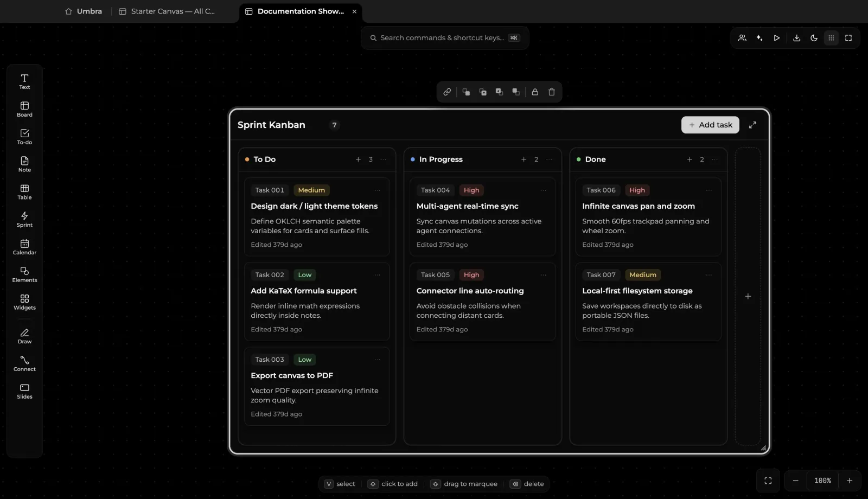Select the Table tool
The height and width of the screenshot is (499, 868).
tap(24, 192)
